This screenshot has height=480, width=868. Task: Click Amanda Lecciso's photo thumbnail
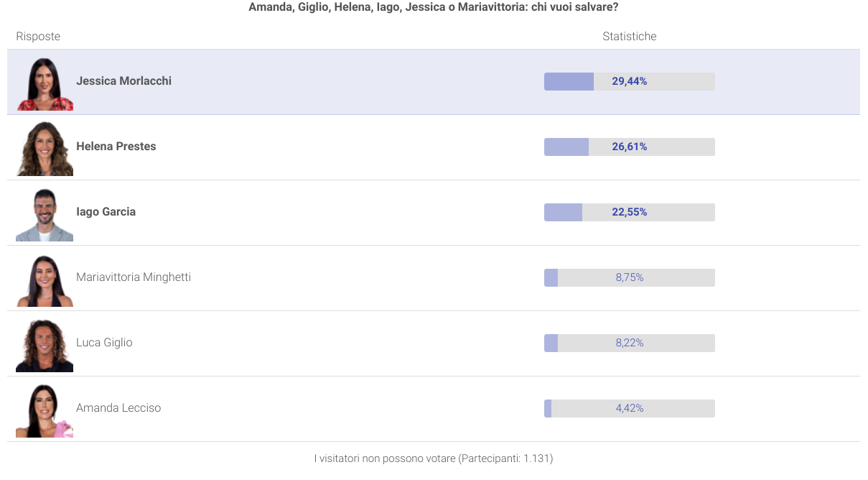coord(45,410)
